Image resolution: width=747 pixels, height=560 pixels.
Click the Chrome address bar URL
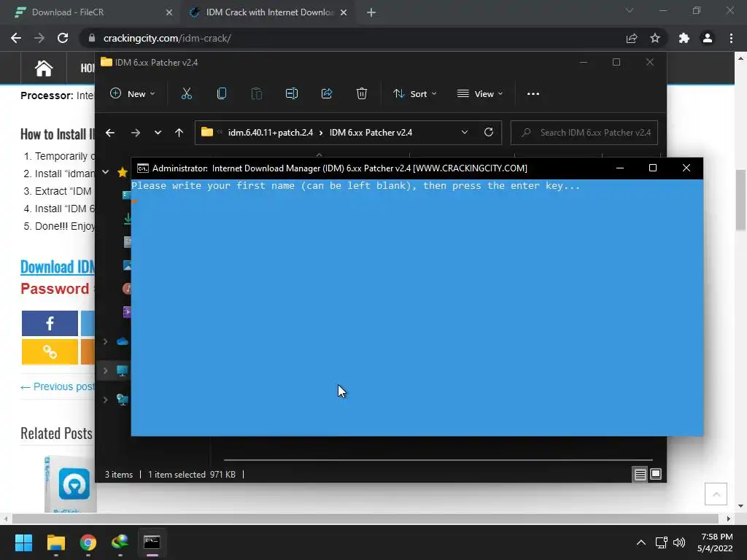click(x=167, y=38)
